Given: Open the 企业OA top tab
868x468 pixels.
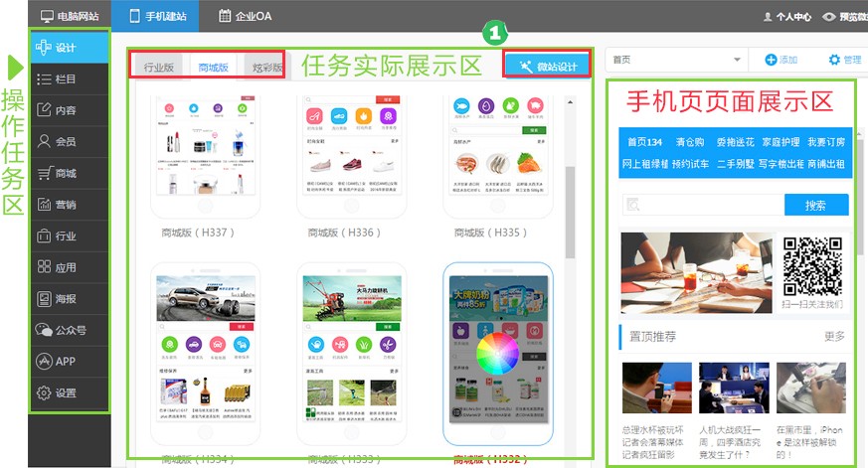Looking at the screenshot, I should (x=249, y=16).
